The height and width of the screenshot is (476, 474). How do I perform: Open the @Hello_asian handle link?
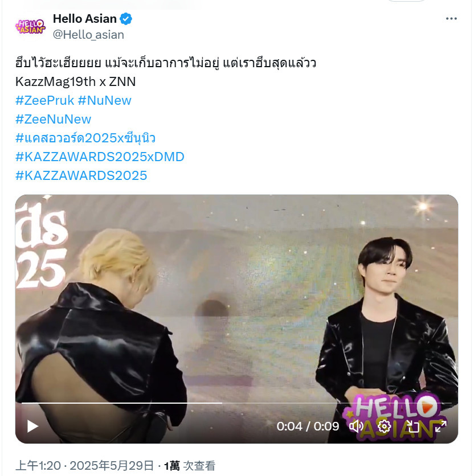88,35
